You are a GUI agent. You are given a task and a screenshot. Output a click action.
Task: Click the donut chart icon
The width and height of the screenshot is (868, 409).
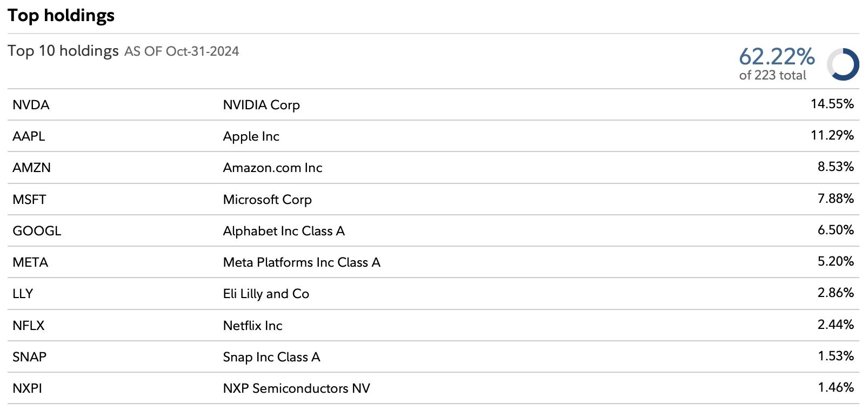[843, 64]
